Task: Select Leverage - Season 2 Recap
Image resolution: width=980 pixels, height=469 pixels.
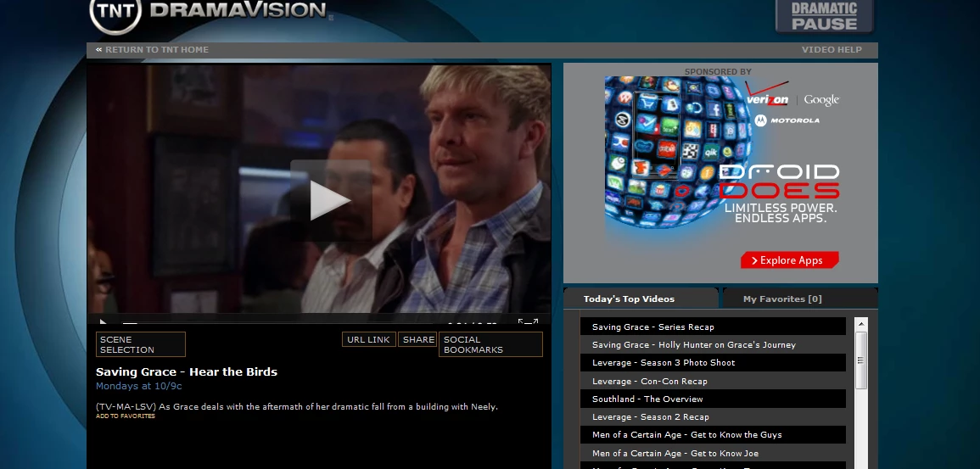Action: coord(713,417)
